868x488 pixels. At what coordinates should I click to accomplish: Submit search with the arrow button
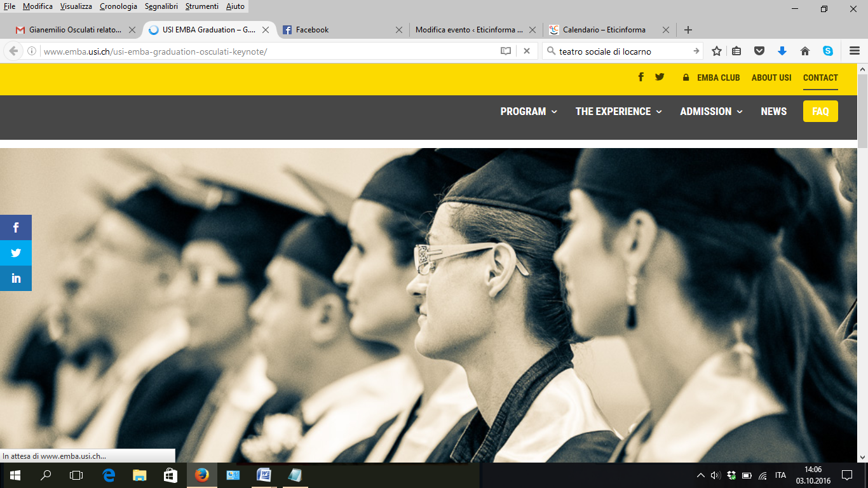696,51
